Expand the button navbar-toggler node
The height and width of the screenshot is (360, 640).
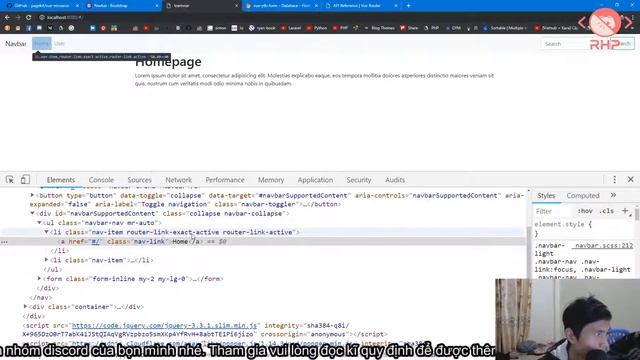32,196
